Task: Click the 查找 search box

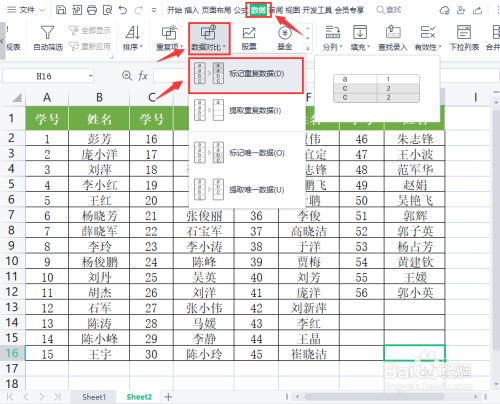Action: pos(389,10)
